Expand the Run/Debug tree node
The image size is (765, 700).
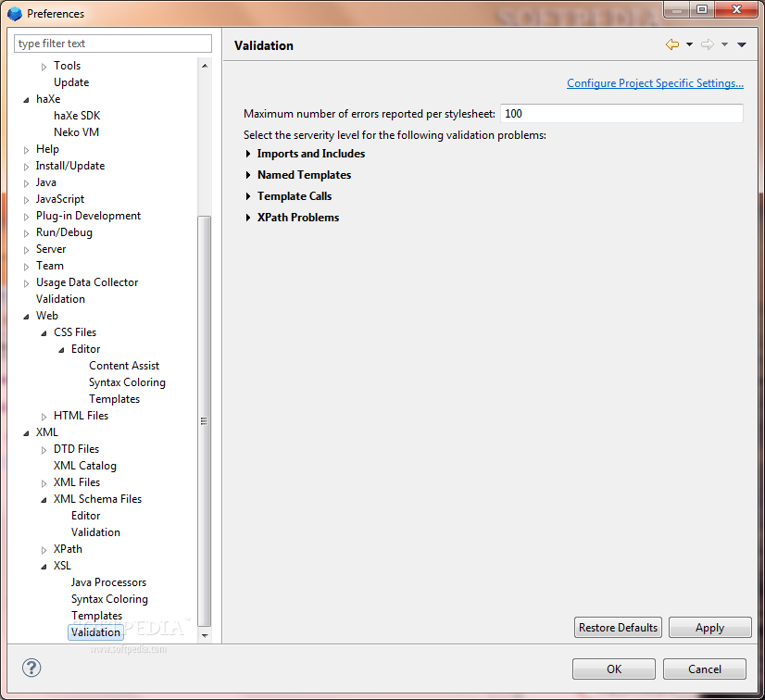coord(26,233)
